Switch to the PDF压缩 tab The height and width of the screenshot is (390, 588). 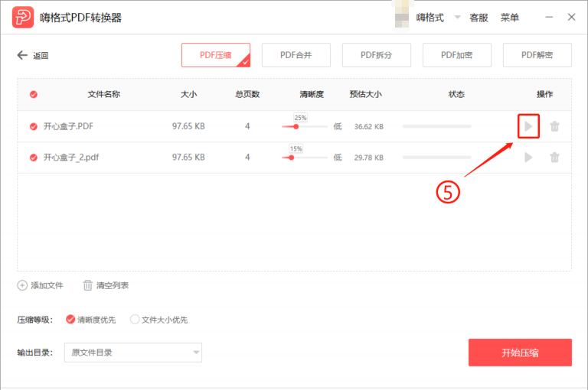tap(216, 55)
